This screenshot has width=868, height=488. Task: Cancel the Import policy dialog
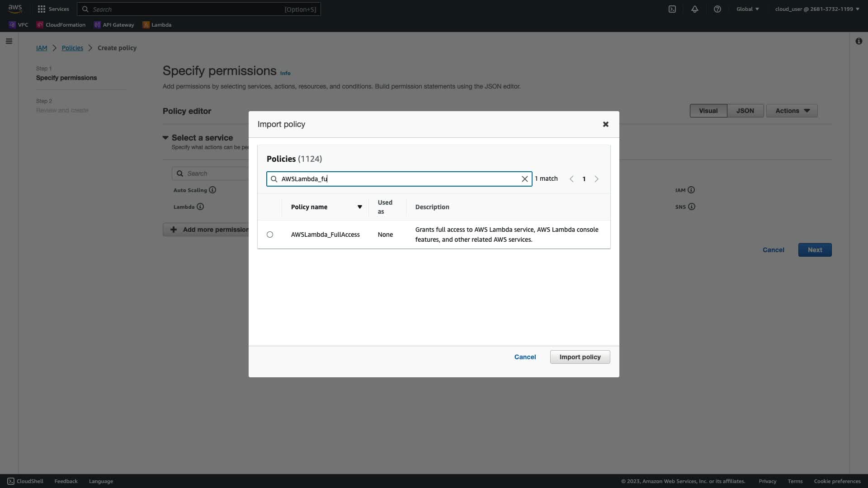pyautogui.click(x=525, y=357)
